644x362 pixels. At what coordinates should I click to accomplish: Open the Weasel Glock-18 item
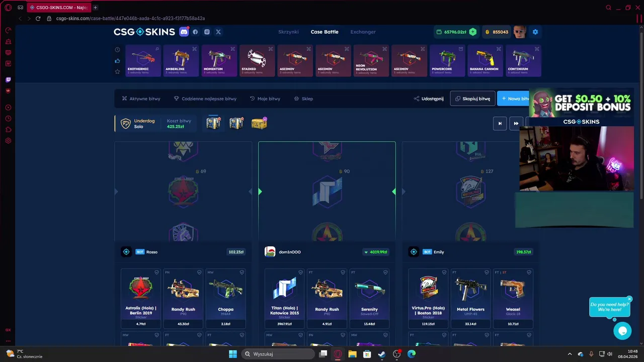(513, 298)
